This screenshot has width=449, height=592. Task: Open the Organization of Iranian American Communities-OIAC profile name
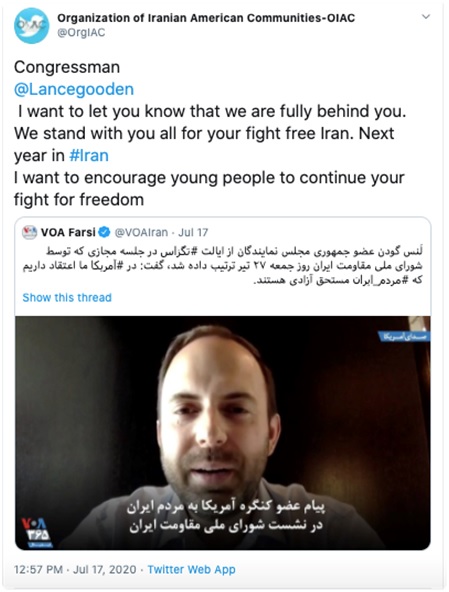[x=206, y=18]
